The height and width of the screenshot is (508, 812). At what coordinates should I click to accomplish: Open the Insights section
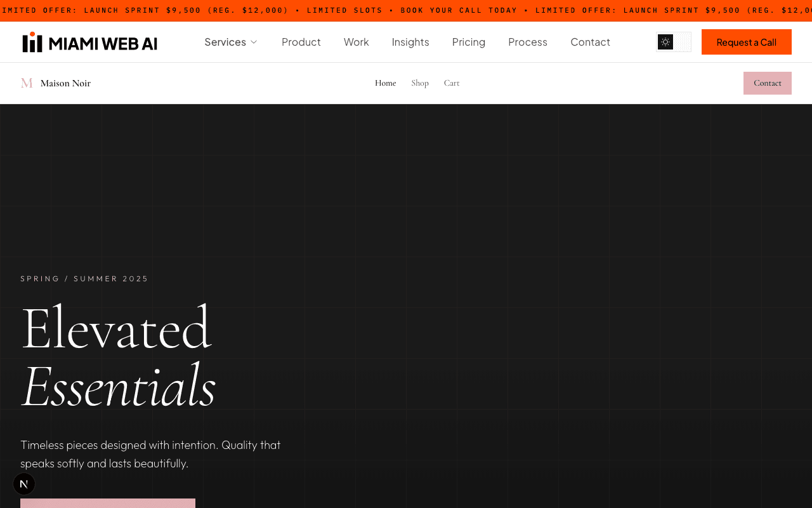410,43
